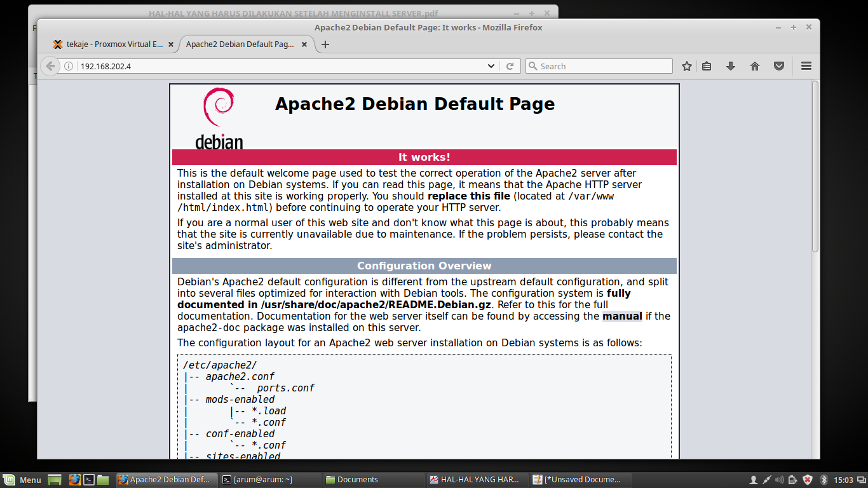Viewport: 868px width, 488px height.
Task: Click the magnifier icon in the Search box
Action: [533, 66]
